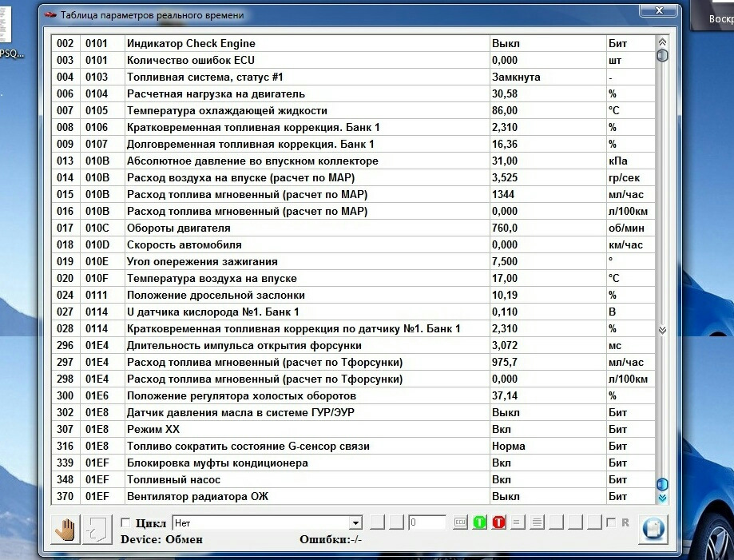Click the upper scrollbar thumb near the top
This screenshot has width=734, height=560.
coord(662,56)
